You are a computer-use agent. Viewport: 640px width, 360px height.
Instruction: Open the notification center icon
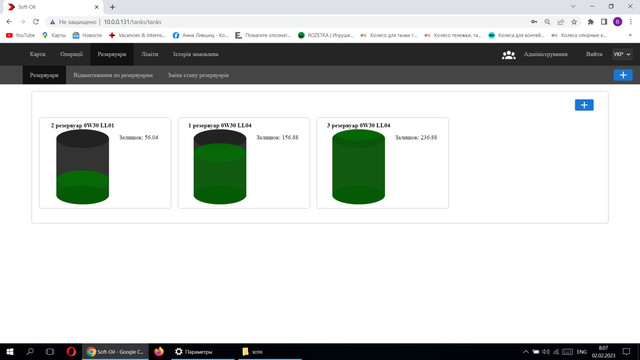pyautogui.click(x=626, y=351)
